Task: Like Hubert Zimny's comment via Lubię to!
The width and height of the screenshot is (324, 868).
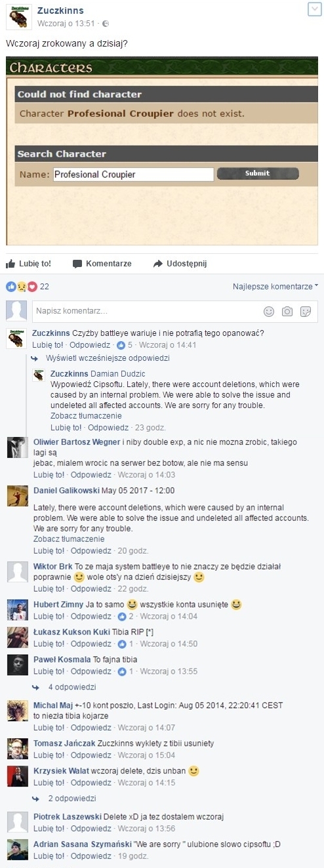Action: click(49, 616)
